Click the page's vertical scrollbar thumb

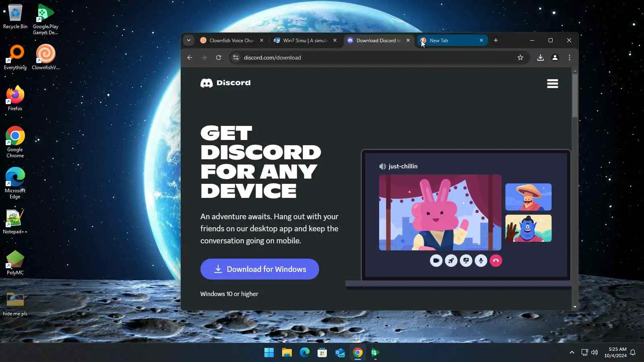pyautogui.click(x=575, y=96)
